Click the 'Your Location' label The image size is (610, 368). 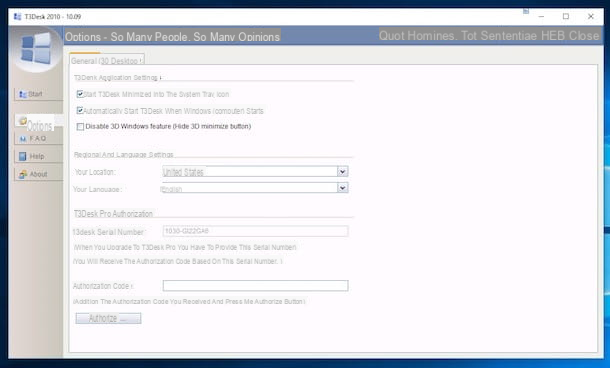[95, 172]
